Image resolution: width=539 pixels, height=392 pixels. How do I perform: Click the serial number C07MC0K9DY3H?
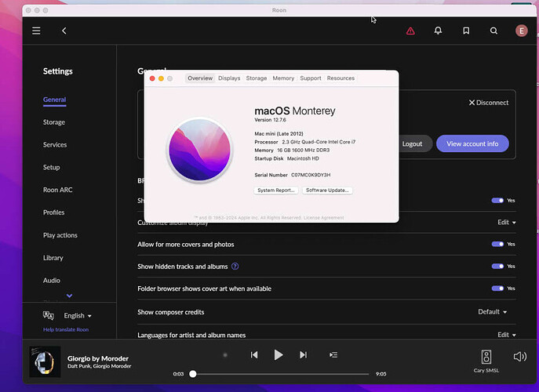(311, 175)
